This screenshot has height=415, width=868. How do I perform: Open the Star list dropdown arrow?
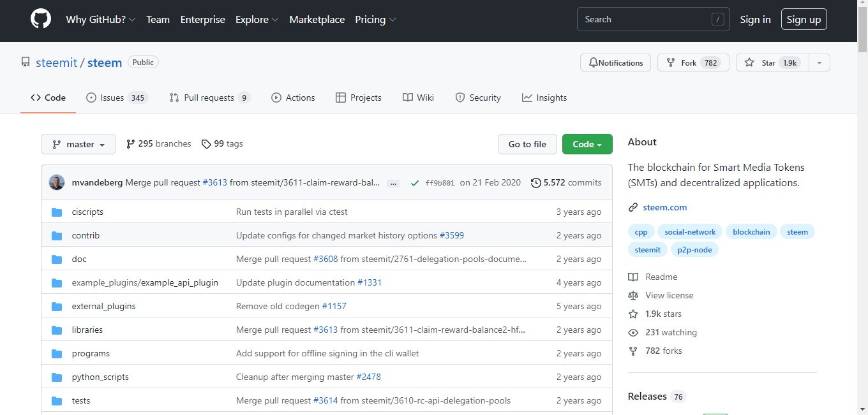click(x=819, y=62)
